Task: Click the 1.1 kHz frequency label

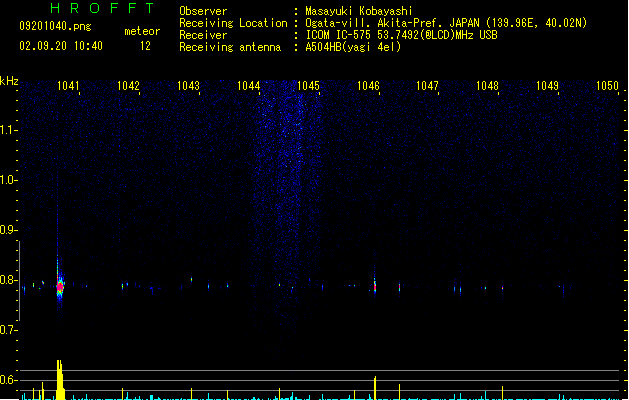Action: click(x=8, y=130)
